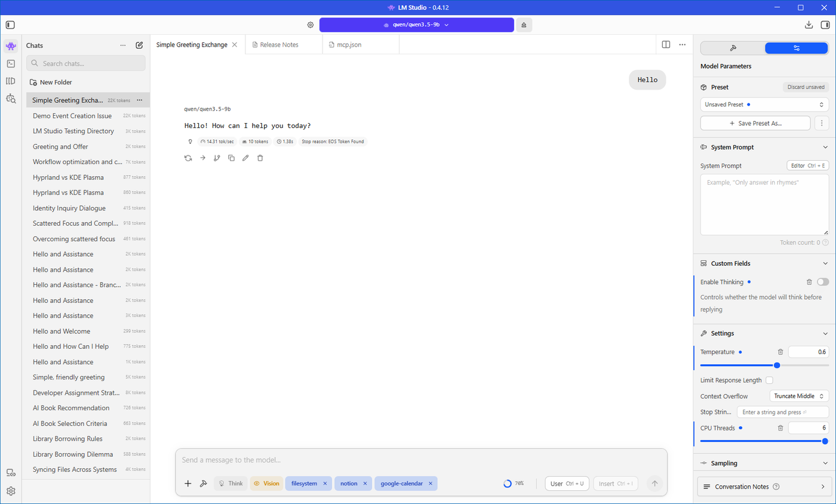Open preset more options vertical ellipsis

click(822, 123)
